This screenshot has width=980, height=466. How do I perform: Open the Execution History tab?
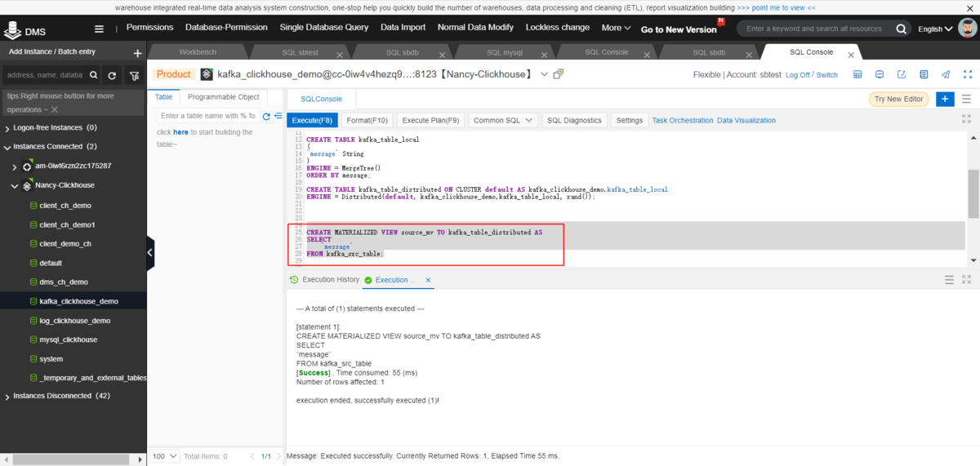click(x=324, y=280)
